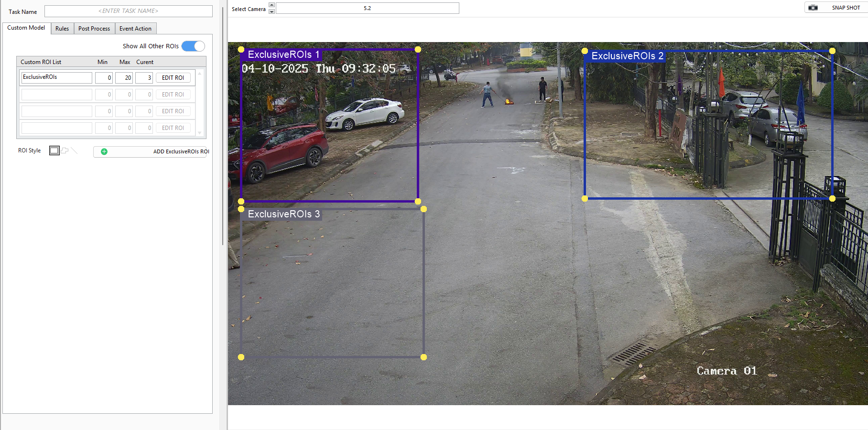The image size is (868, 430).
Task: Choose the polygon ROI style icon
Action: click(65, 150)
